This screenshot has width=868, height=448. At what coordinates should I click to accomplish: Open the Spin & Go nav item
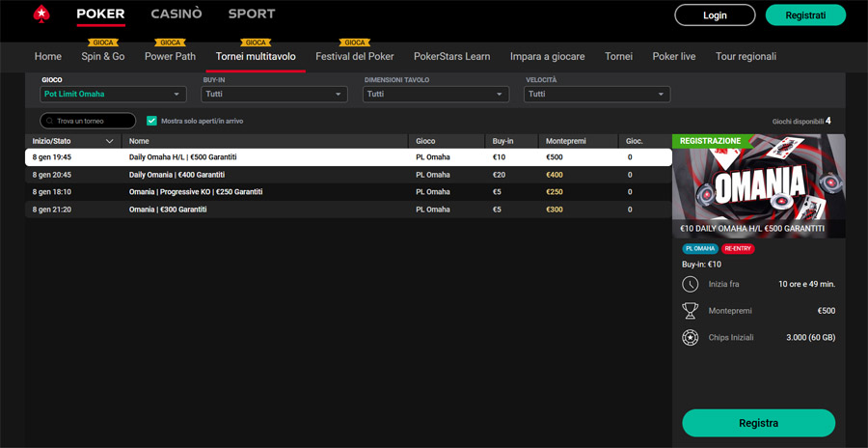pyautogui.click(x=103, y=57)
